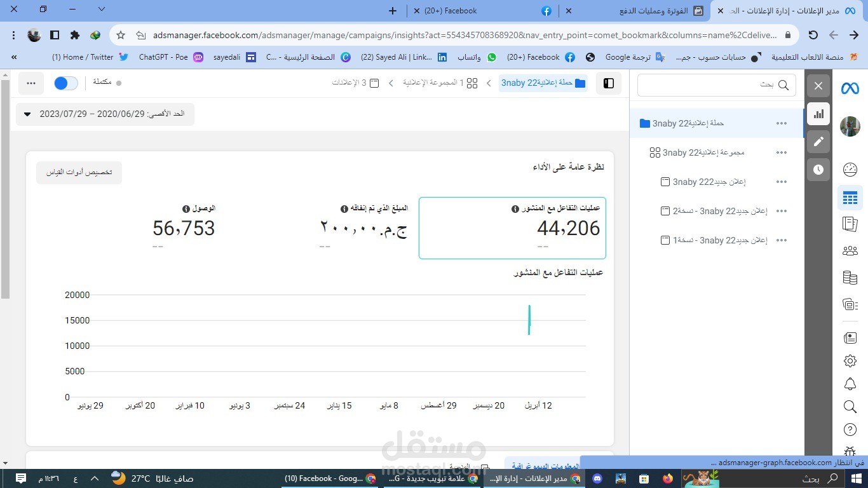Open a new browser tab with plus
This screenshot has width=868, height=488.
coord(393,11)
